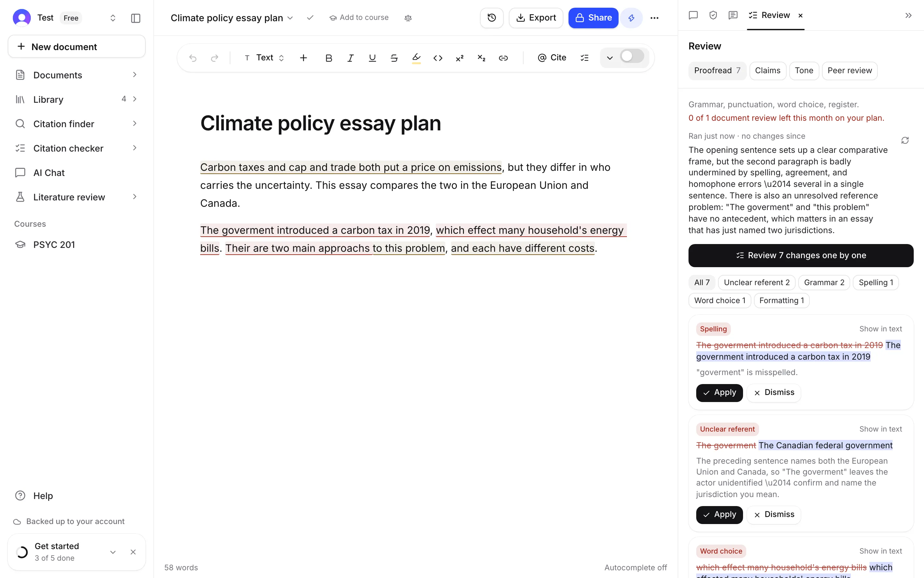Select the highlighter tool
The width and height of the screenshot is (924, 578).
(416, 58)
